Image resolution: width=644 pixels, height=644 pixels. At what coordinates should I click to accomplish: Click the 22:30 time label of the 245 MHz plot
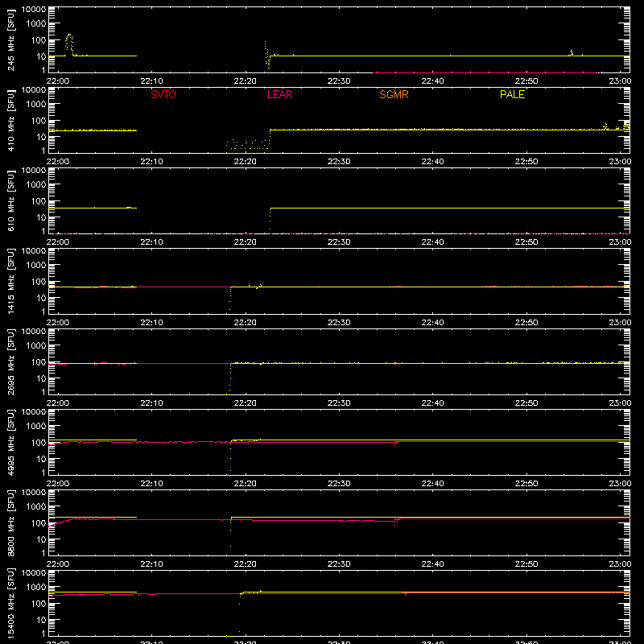[339, 81]
